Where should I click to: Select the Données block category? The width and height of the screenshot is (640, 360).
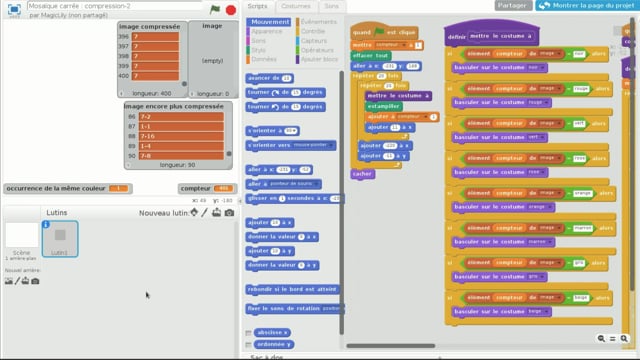coord(264,60)
